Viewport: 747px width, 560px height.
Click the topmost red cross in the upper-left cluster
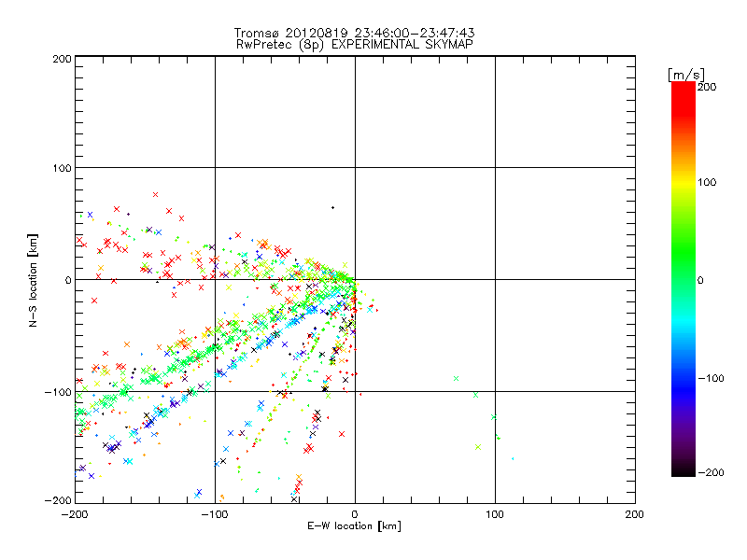coord(155,194)
